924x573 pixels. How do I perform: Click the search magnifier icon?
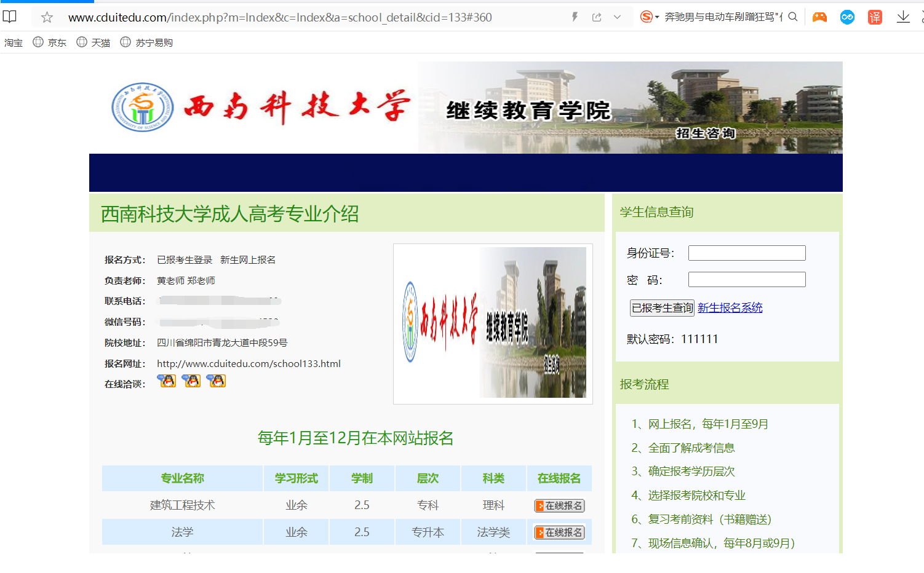[793, 17]
